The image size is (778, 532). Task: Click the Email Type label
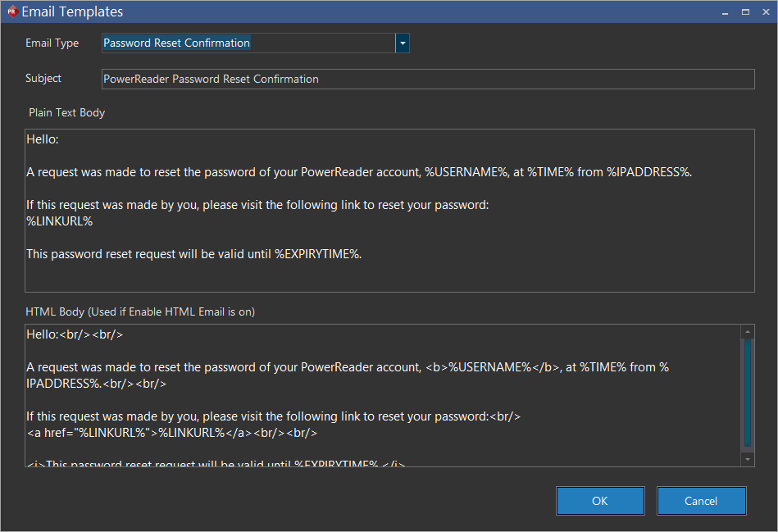pyautogui.click(x=52, y=43)
